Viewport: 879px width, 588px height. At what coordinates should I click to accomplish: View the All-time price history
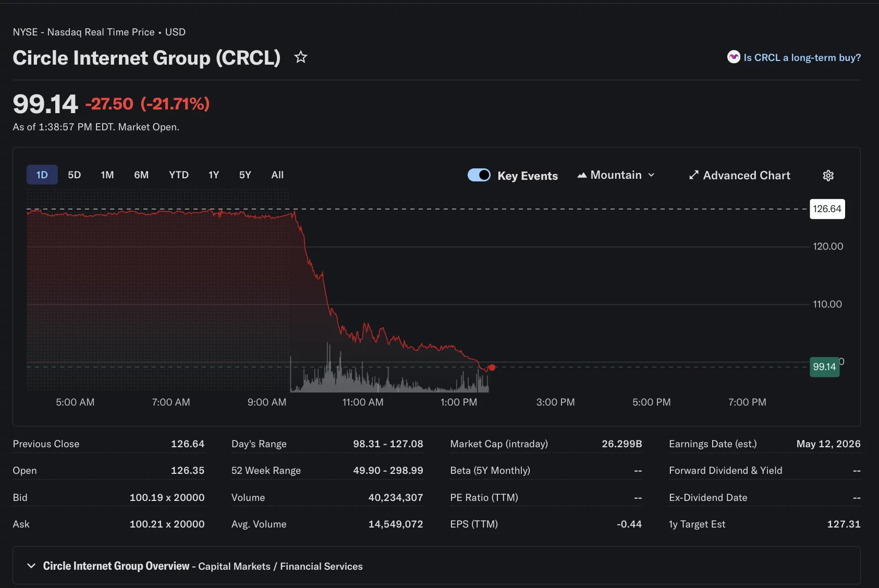coord(277,175)
